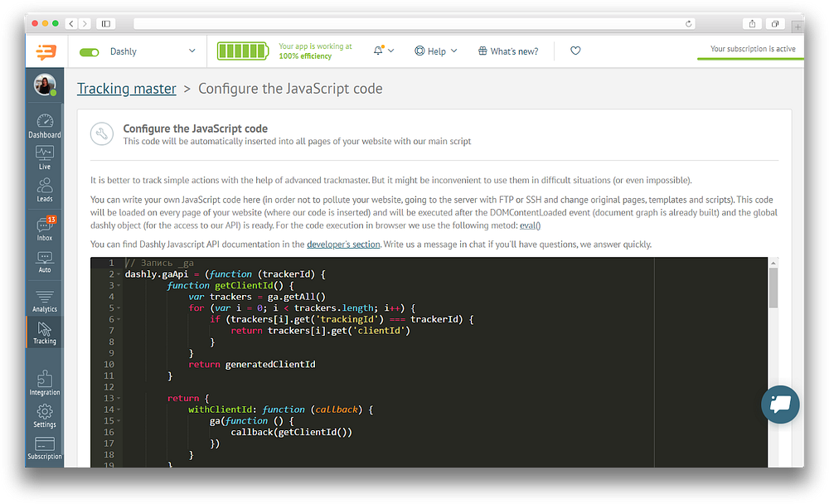The image size is (829, 504).
Task: Open a new browser tab
Action: pos(797,27)
